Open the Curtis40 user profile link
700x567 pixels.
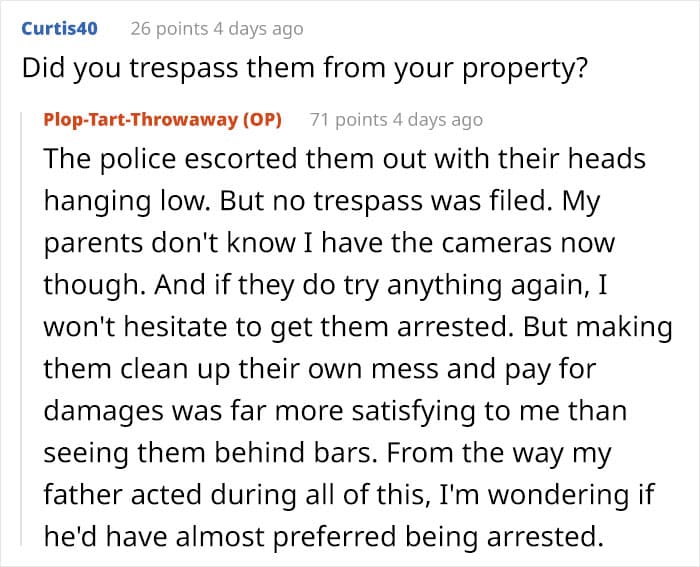tap(59, 29)
